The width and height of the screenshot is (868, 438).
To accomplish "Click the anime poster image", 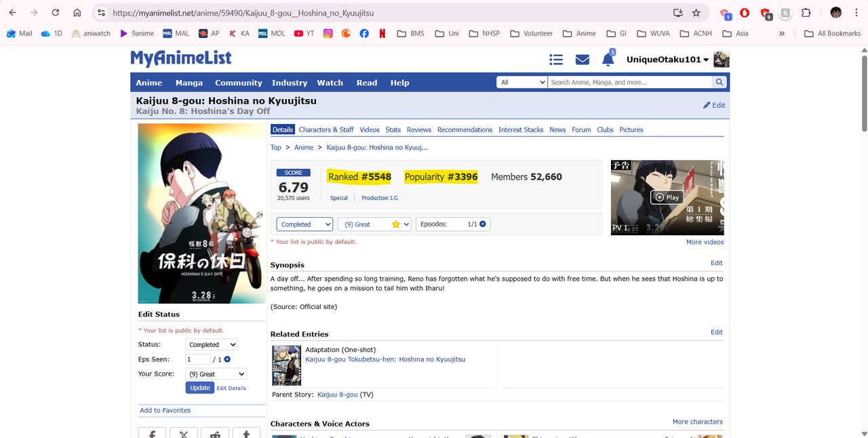I will pyautogui.click(x=202, y=214).
